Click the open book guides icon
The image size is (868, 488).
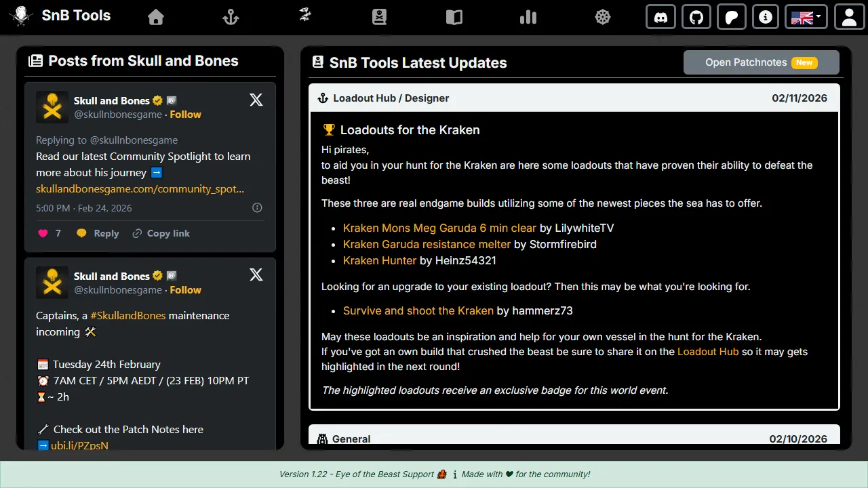(454, 17)
